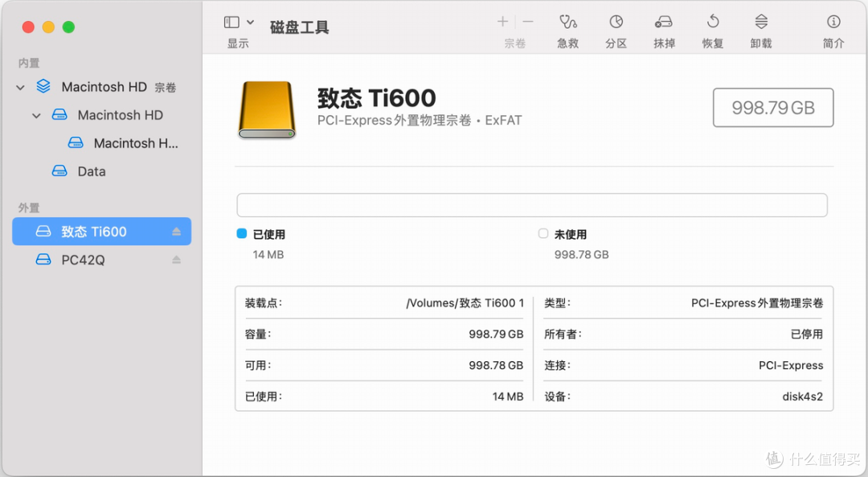Click the disk usage bar

[532, 205]
